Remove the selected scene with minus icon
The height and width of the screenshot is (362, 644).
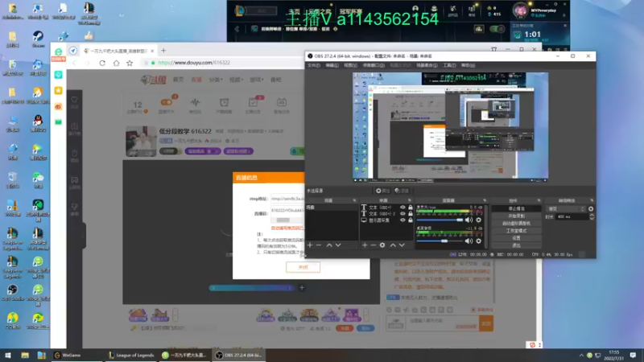(x=319, y=245)
